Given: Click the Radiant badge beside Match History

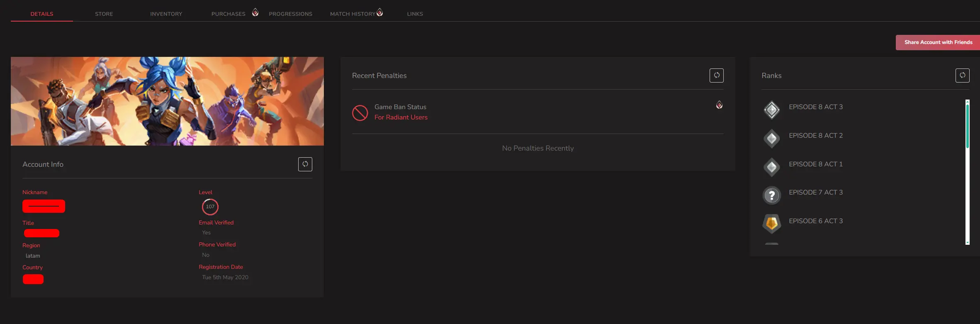Looking at the screenshot, I should 379,12.
